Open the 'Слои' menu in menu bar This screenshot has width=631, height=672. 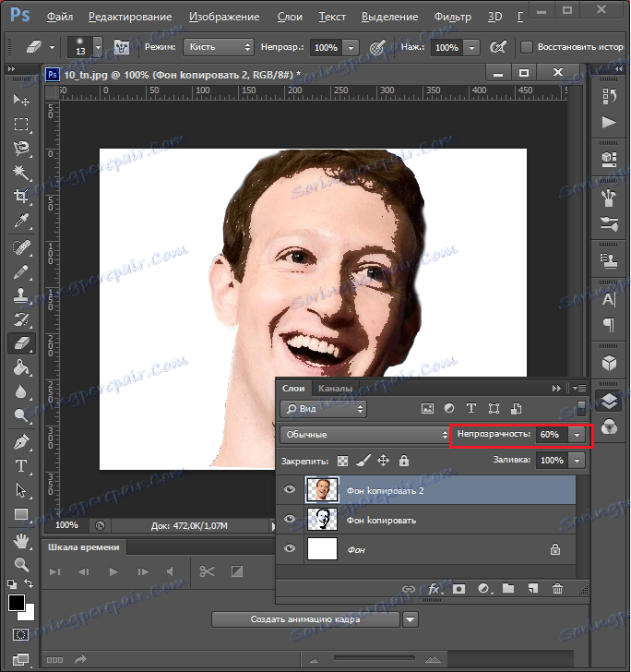(290, 17)
